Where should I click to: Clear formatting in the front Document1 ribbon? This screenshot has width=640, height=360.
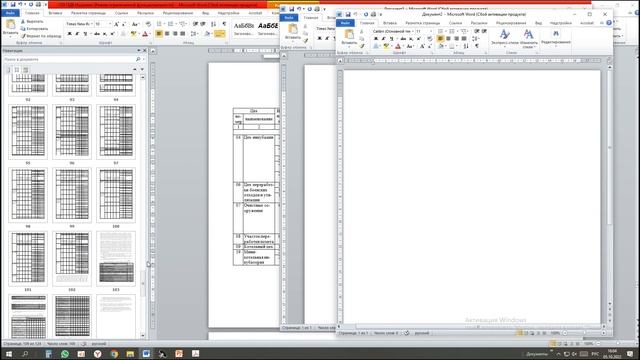click(430, 39)
